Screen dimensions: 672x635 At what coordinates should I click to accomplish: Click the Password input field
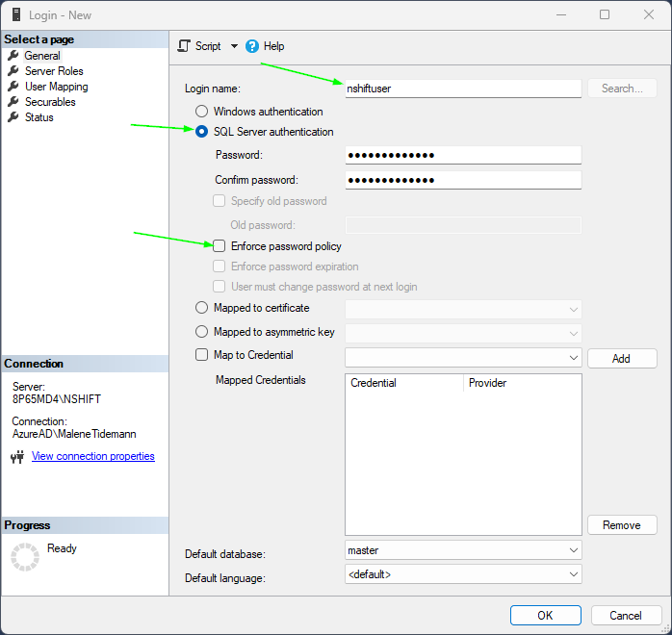coord(463,155)
